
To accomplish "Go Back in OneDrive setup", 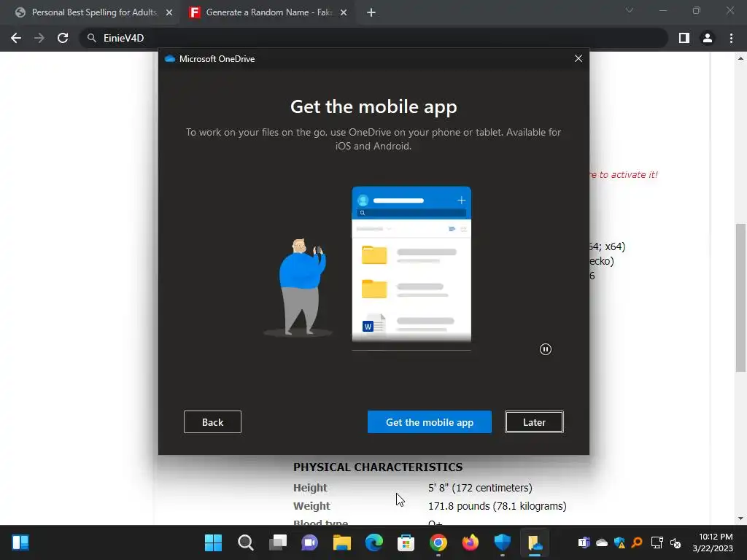I will (x=212, y=422).
